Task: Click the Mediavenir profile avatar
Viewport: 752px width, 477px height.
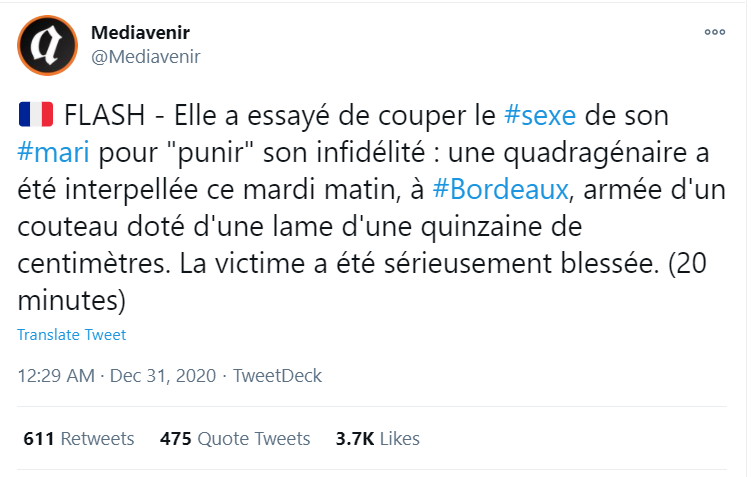Action: pos(47,45)
